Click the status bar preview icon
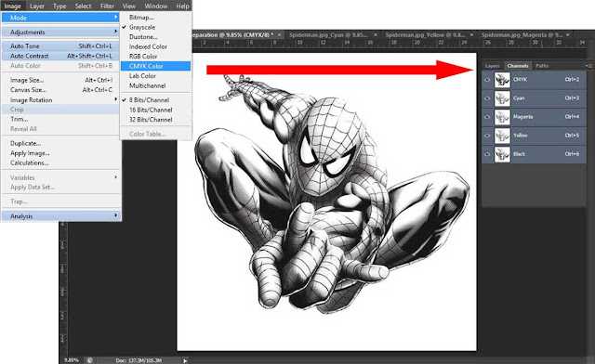This screenshot has width=595, height=364. coord(89,360)
